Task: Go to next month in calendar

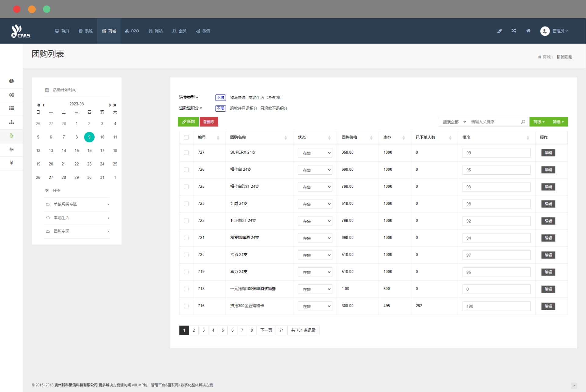Action: [110, 105]
